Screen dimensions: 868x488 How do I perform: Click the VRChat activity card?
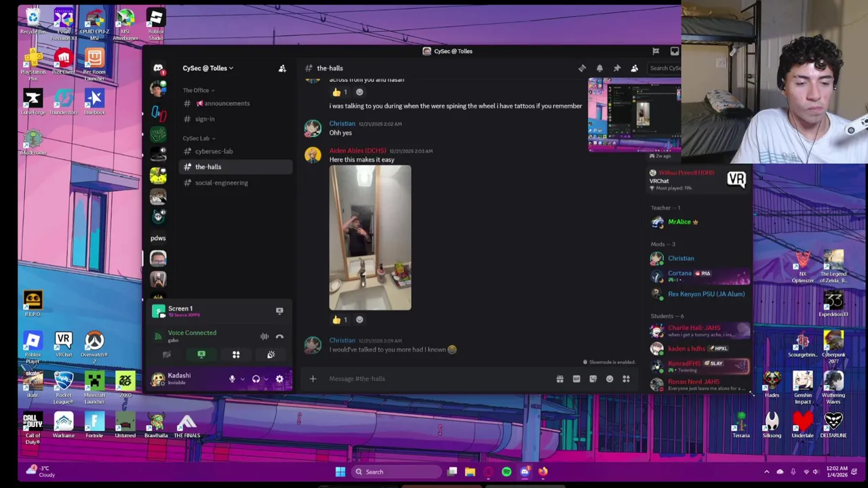pos(698,180)
